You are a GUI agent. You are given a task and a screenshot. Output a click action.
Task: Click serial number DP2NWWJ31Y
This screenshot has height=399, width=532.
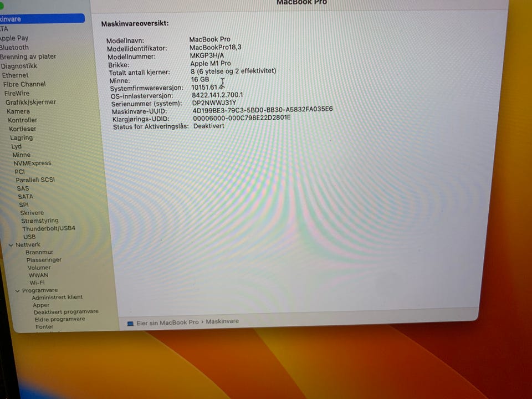tap(214, 103)
